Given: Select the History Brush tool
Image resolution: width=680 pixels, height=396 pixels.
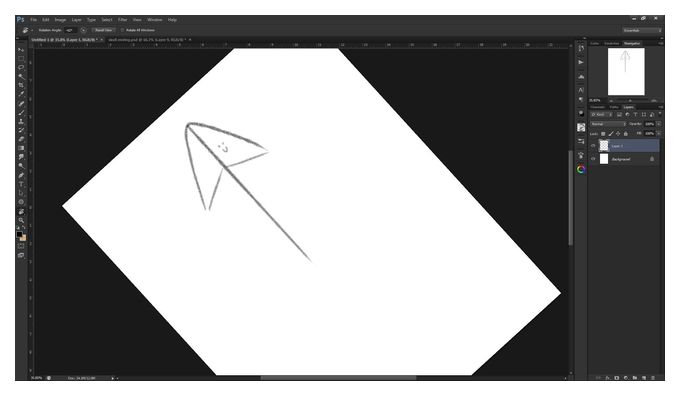Looking at the screenshot, I should tap(21, 131).
